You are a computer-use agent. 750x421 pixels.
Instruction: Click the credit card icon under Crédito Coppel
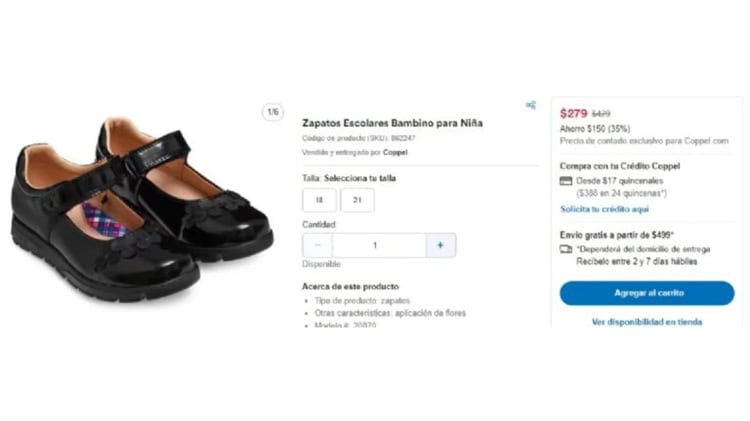566,181
